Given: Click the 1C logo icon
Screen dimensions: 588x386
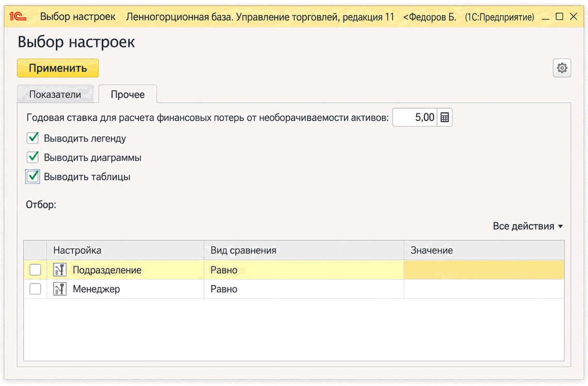Looking at the screenshot, I should tap(18, 17).
